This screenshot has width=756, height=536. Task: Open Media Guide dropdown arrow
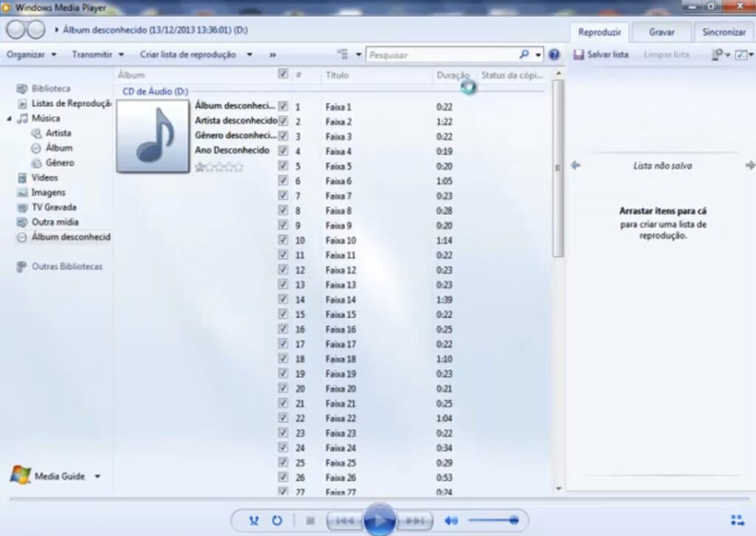point(97,476)
